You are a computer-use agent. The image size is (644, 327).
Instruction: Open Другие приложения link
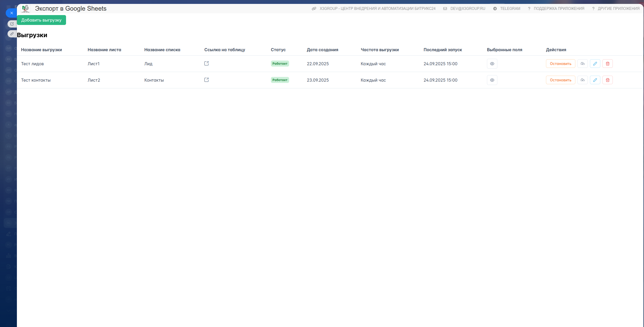(618, 9)
